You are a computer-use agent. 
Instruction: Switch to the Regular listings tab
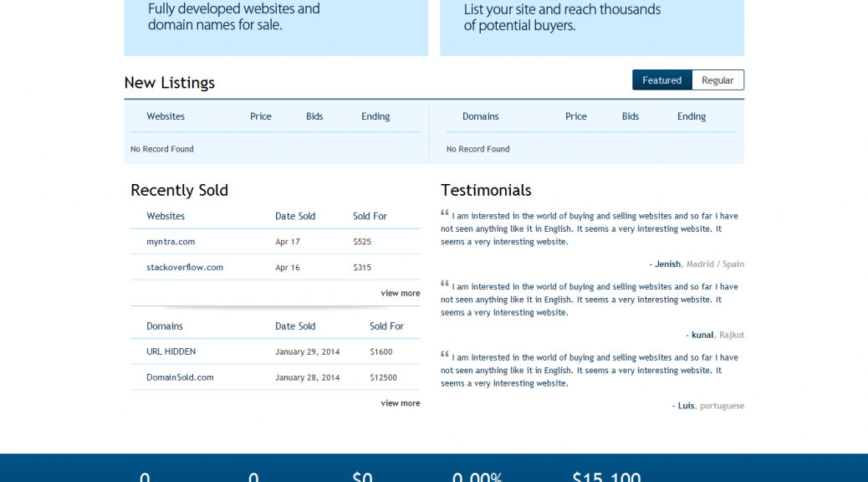717,80
